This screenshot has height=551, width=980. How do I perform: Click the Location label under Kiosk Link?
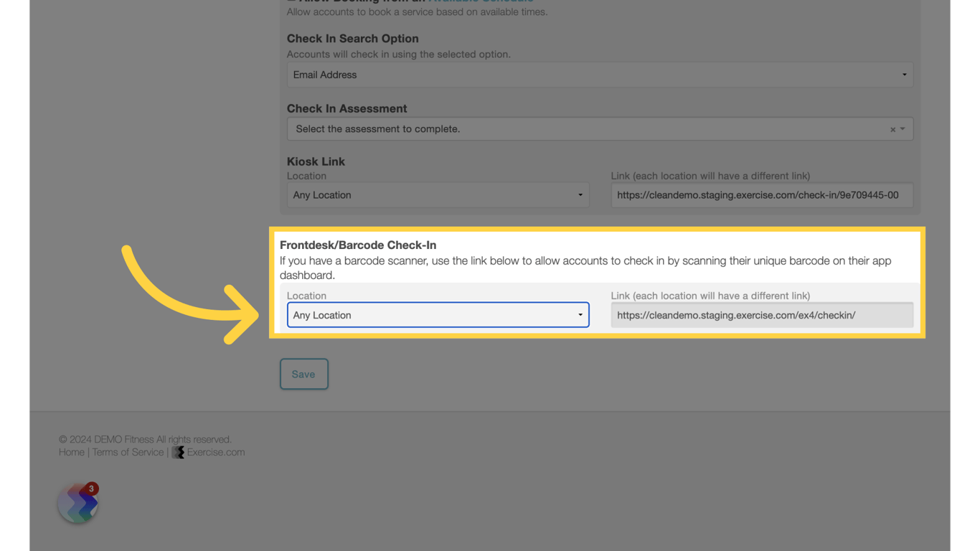click(x=306, y=176)
